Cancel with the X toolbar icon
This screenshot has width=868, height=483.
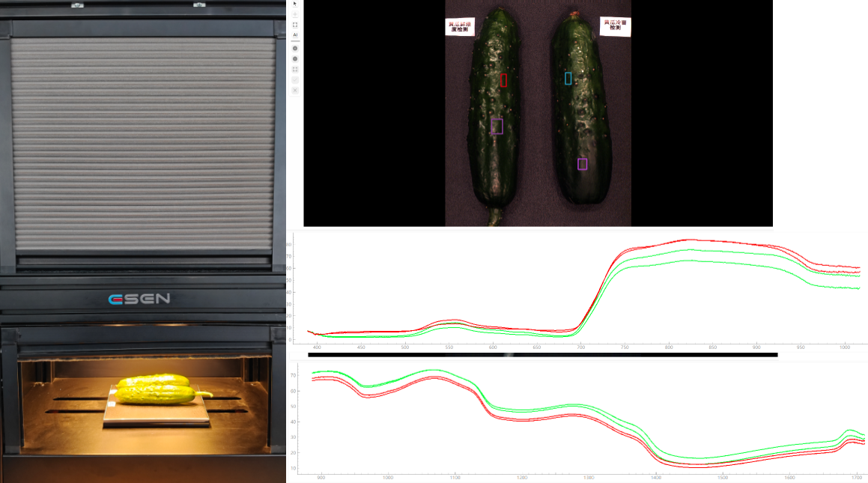pos(295,90)
